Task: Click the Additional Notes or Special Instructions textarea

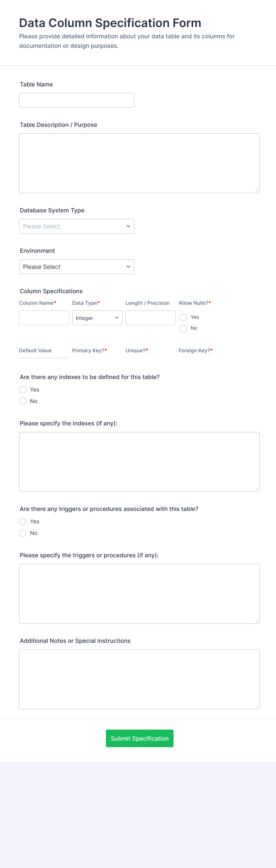Action: 139,679
